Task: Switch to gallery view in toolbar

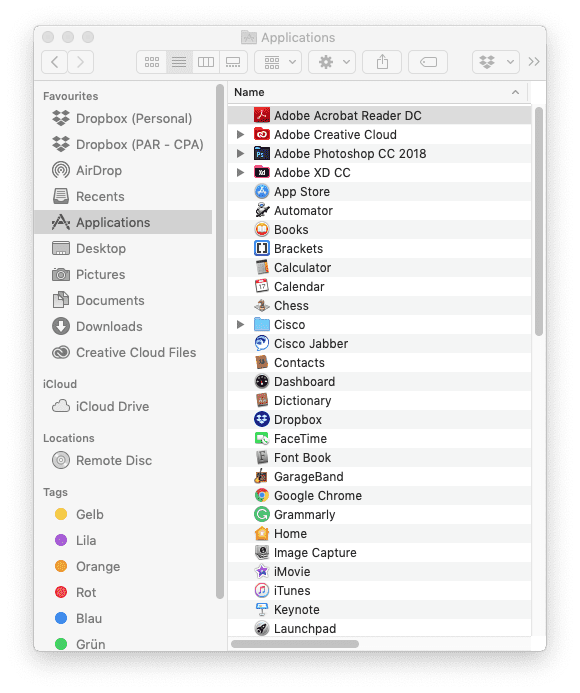Action: point(233,62)
